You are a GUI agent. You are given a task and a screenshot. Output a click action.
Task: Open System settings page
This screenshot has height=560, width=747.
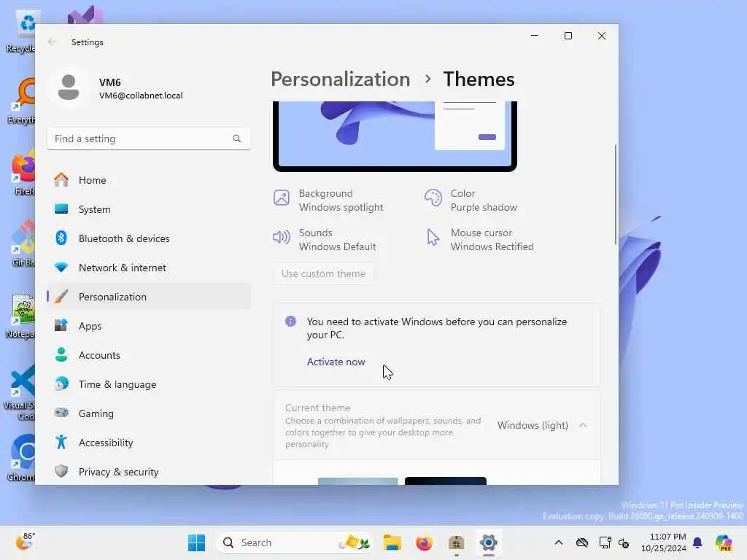coord(149,209)
